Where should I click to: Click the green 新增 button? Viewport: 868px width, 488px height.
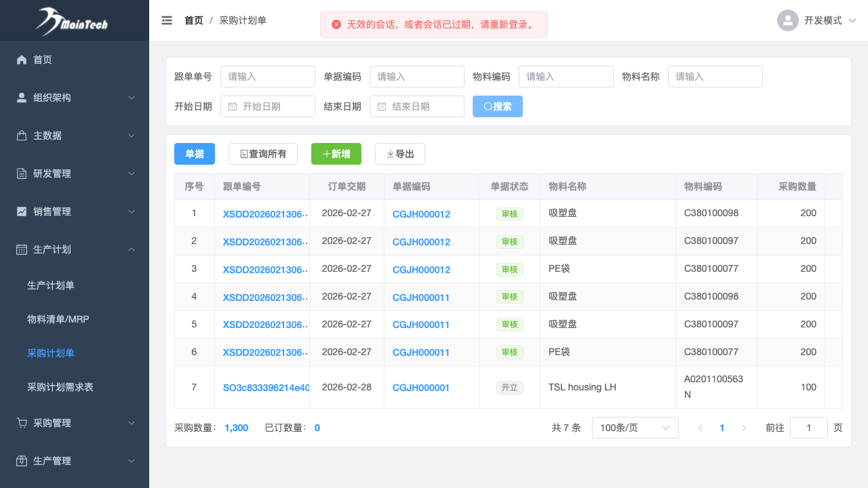tap(336, 154)
